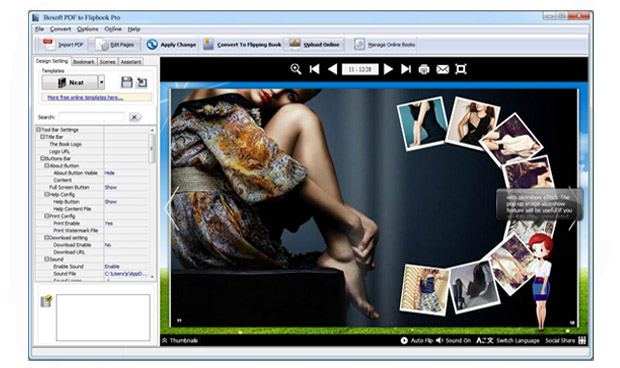Click the print icon in viewer toolbar
This screenshot has height=368, width=620.
424,69
